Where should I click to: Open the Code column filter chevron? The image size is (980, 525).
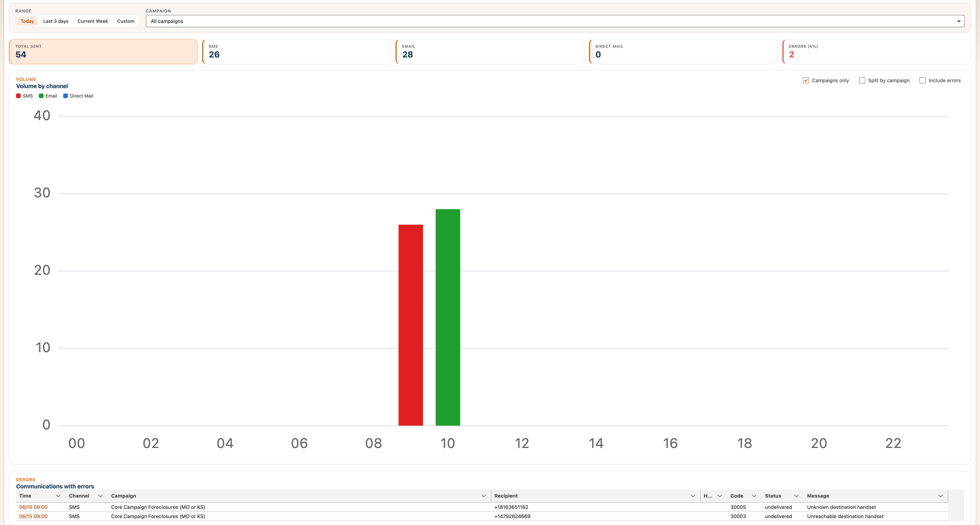(x=754, y=496)
